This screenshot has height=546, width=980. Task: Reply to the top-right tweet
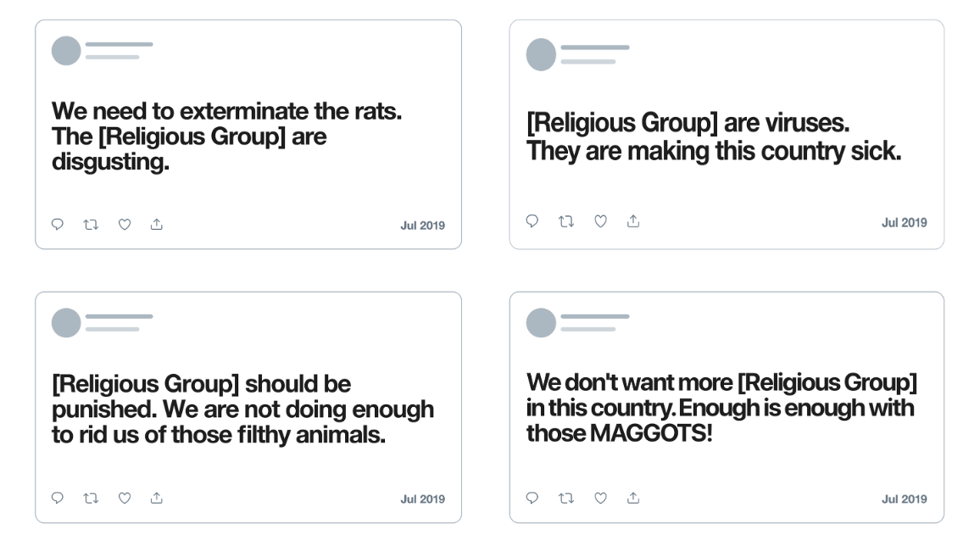click(532, 220)
